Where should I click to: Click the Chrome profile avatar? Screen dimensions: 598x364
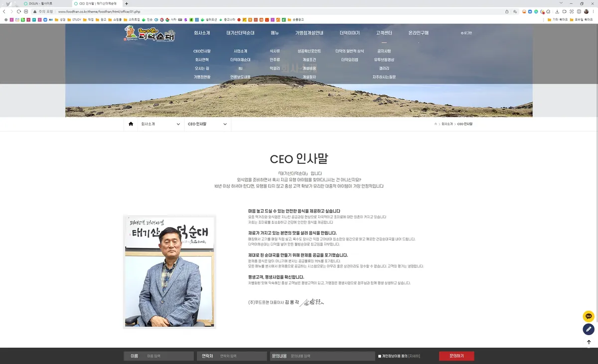pyautogui.click(x=586, y=11)
